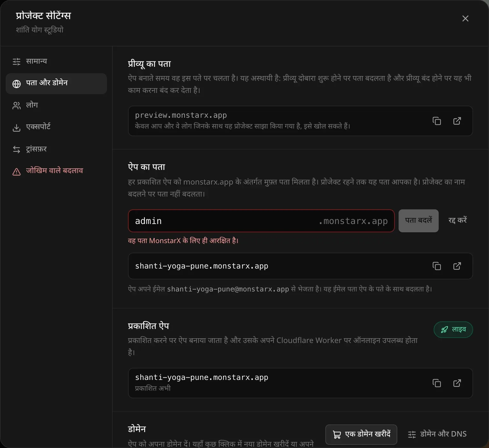Viewport: 489px width, 448px height.
Task: Select the पता और डोमेन sidebar item
Action: coord(56,83)
